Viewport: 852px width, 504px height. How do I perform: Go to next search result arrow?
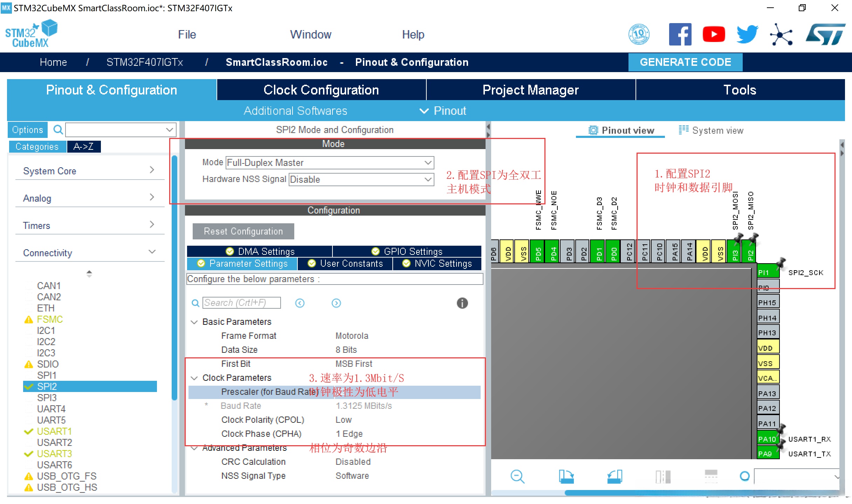[336, 303]
